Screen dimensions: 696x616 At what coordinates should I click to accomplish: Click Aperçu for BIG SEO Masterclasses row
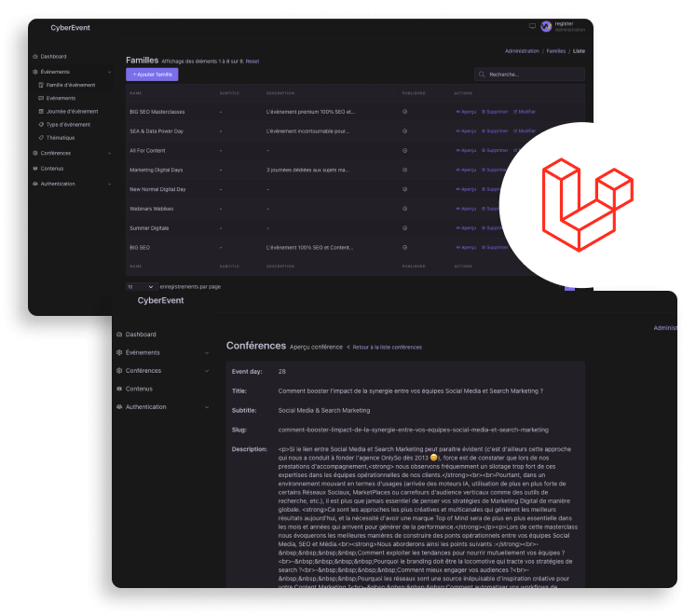tap(466, 112)
